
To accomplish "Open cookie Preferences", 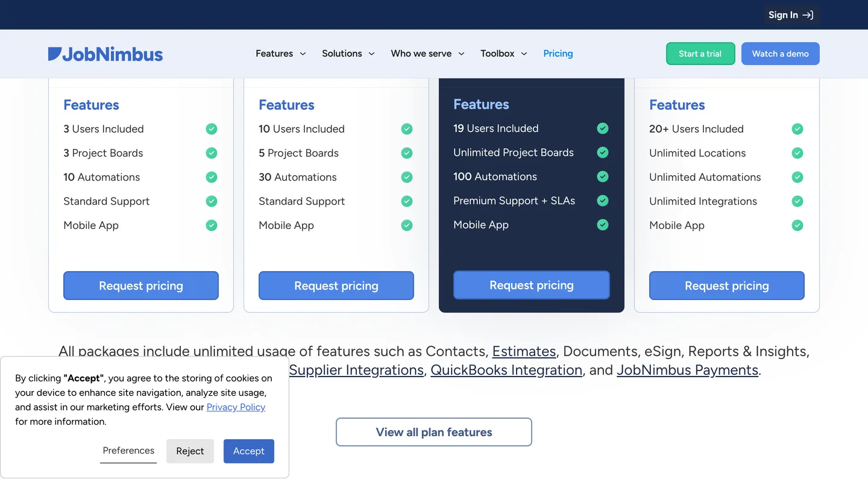I will [x=128, y=451].
